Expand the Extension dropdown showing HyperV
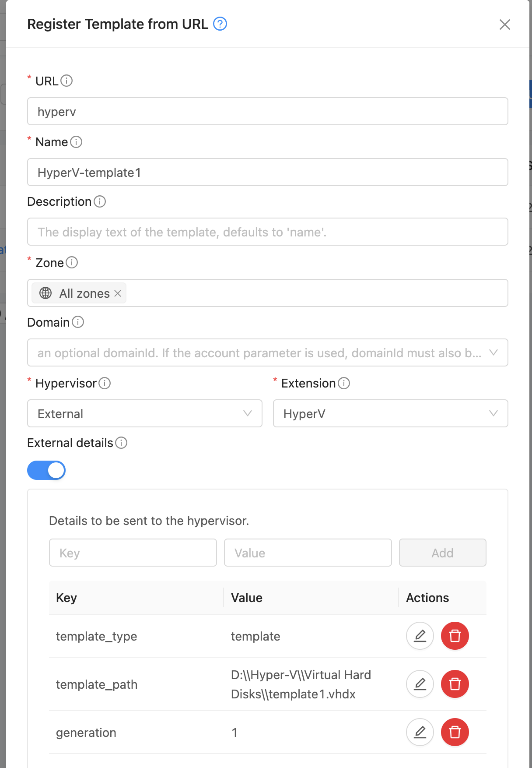 (x=390, y=413)
